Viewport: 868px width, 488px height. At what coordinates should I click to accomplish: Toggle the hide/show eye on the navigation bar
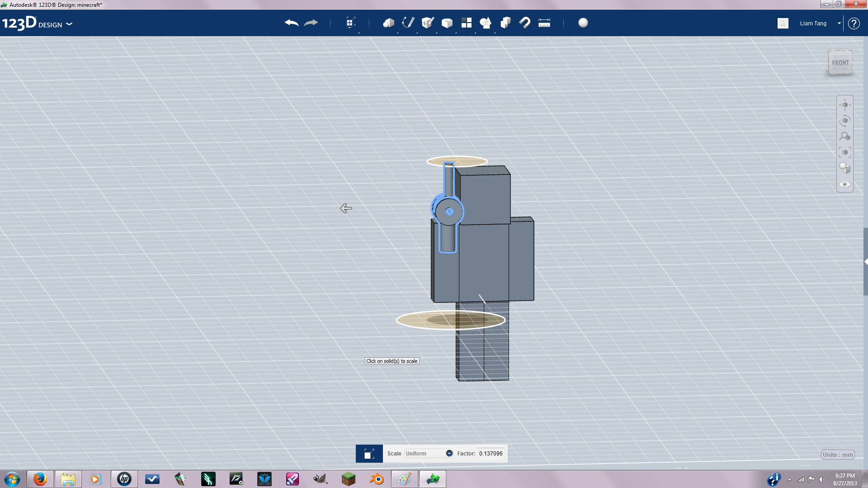point(844,184)
